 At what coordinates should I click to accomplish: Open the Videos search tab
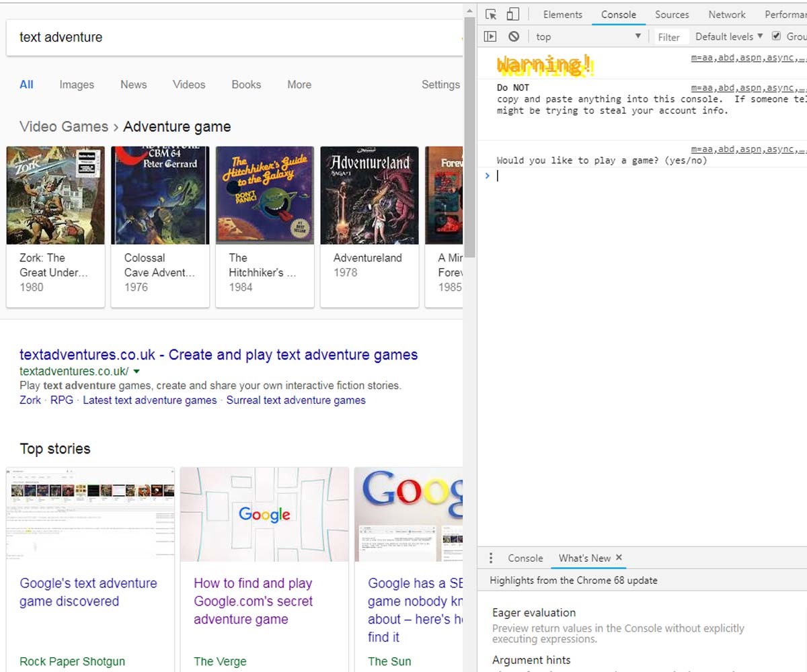189,85
